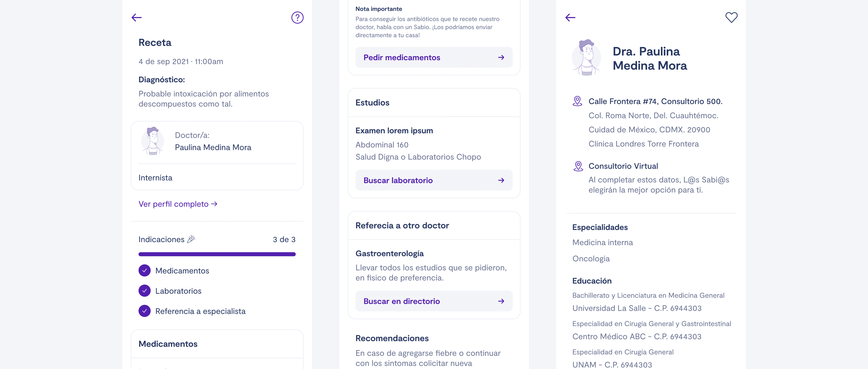Toggle the Medicamentos check circle
Screen dimensions: 868x369
tap(145, 271)
